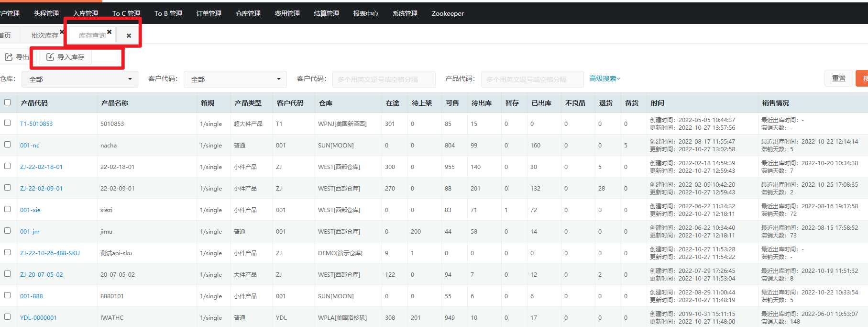Click the 产品代码 text input field
The width and height of the screenshot is (868, 327).
[532, 79]
